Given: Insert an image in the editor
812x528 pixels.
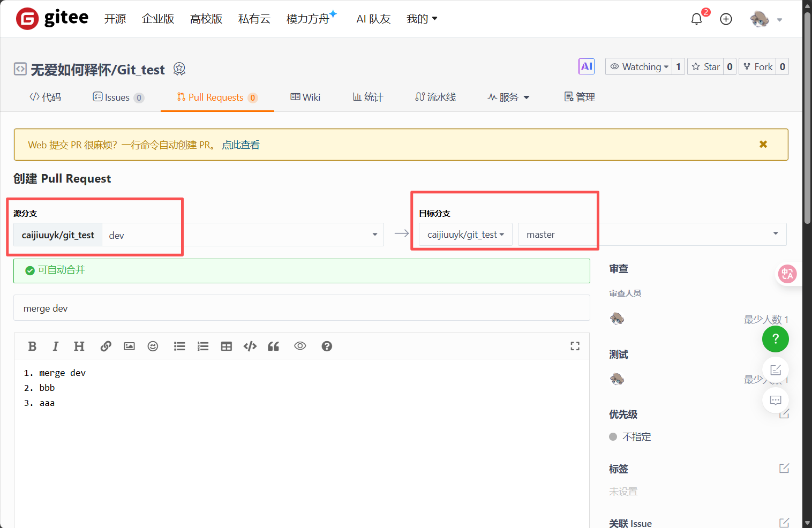Looking at the screenshot, I should click(129, 346).
